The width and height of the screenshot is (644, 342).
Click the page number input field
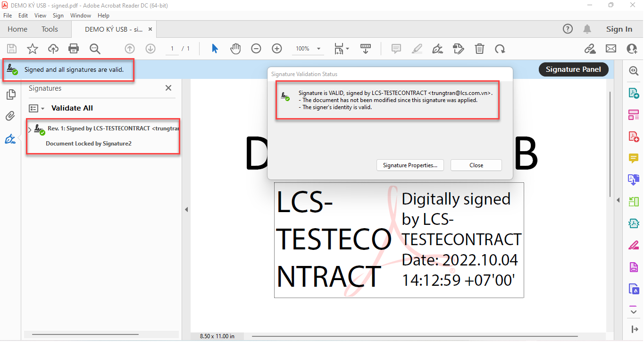[172, 49]
